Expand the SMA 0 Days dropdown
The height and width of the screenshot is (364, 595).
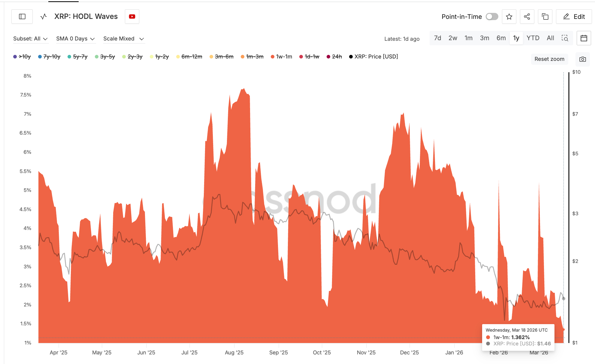[75, 38]
